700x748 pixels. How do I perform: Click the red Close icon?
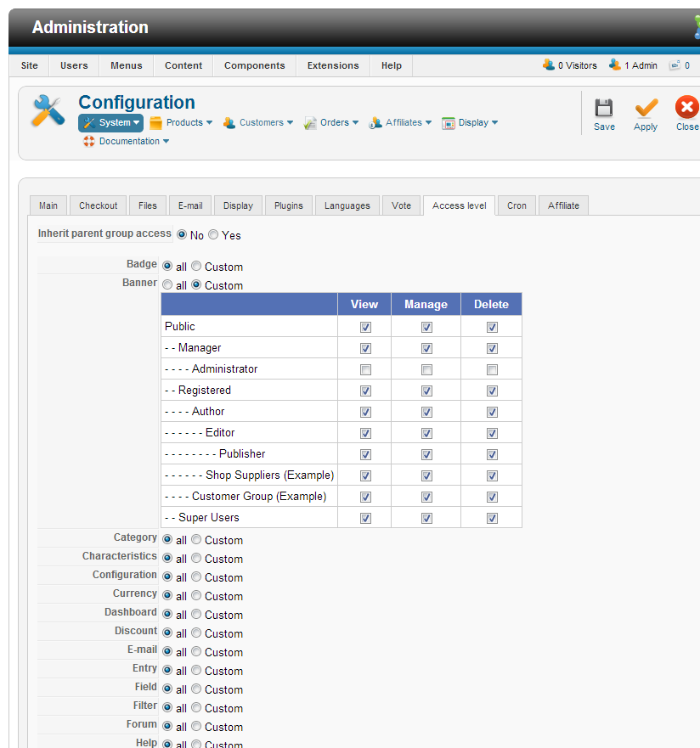[x=687, y=107]
